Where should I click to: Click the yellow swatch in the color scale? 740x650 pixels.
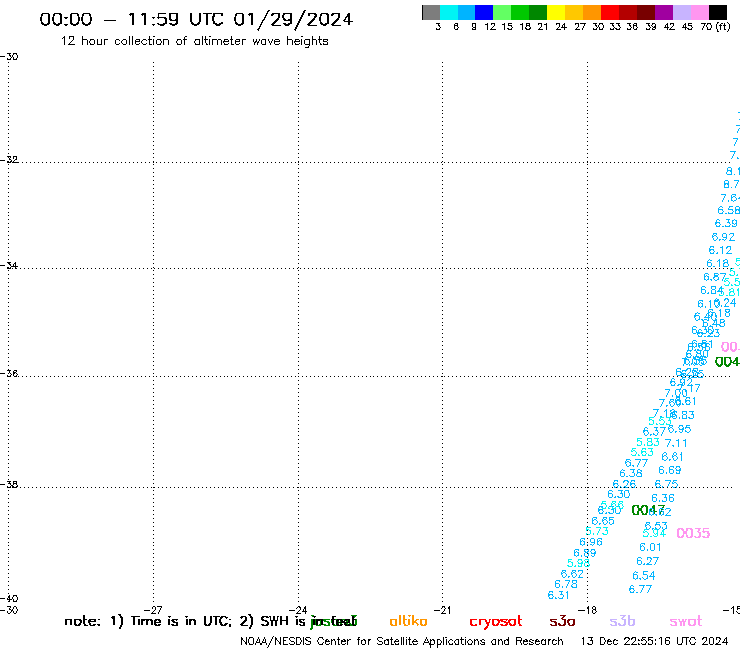(x=555, y=12)
